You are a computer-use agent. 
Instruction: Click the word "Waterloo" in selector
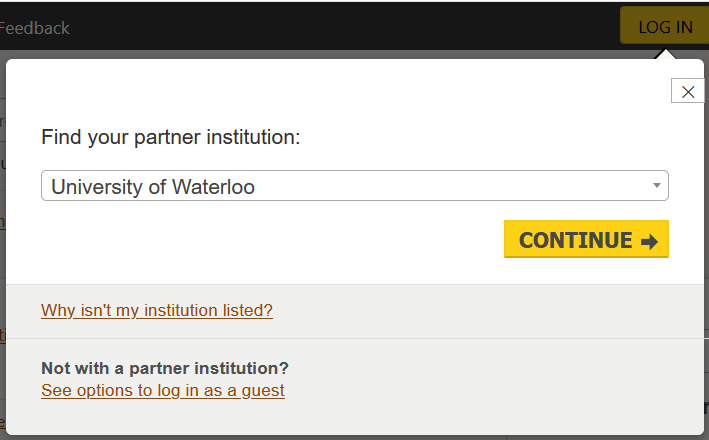(x=213, y=187)
